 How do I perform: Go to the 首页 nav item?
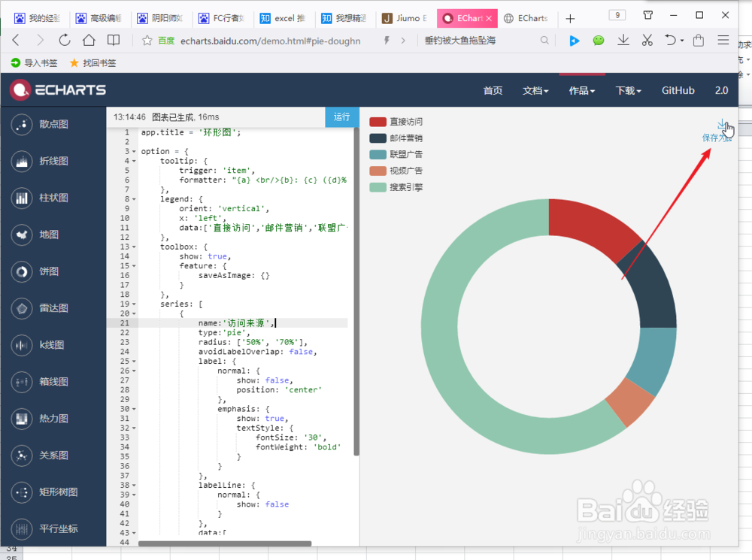click(493, 91)
